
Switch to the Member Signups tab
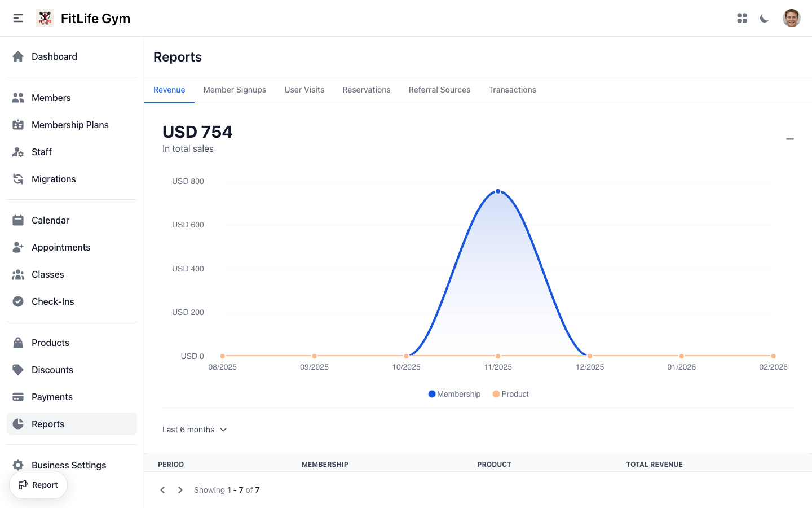point(235,90)
